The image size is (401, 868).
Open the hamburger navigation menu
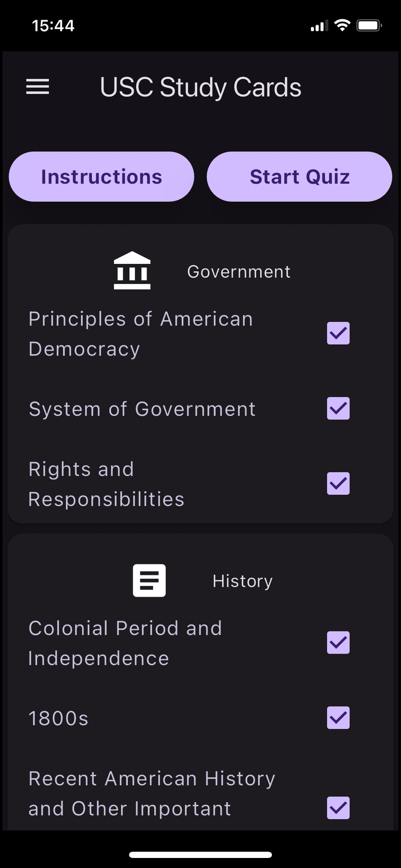point(38,87)
